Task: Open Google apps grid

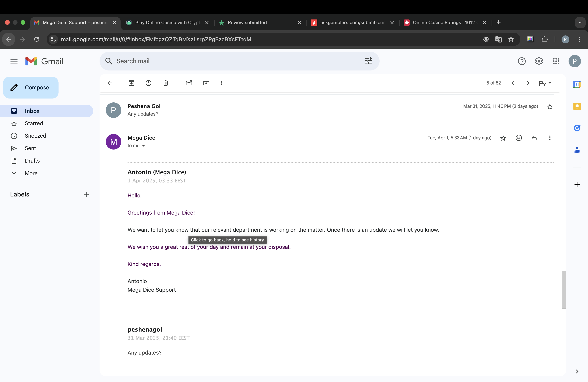Action: tap(556, 61)
